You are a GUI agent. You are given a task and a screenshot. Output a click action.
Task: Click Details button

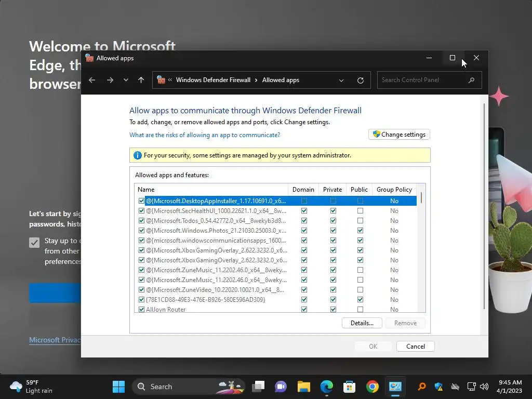point(362,323)
